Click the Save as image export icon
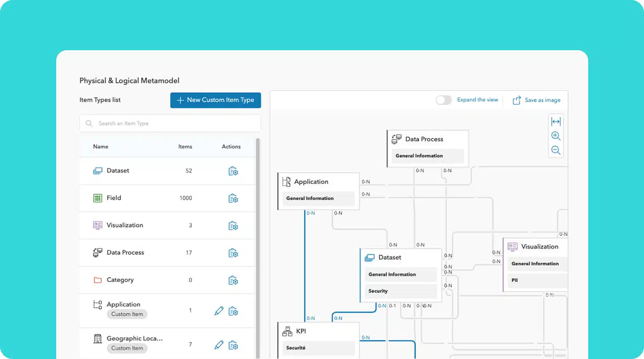The width and height of the screenshot is (644, 359). click(517, 100)
